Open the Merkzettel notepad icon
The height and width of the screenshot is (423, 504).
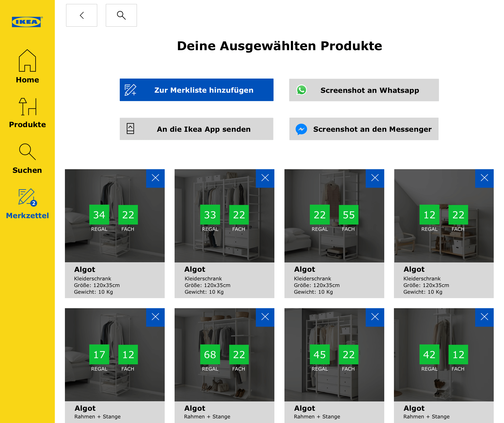(27, 197)
